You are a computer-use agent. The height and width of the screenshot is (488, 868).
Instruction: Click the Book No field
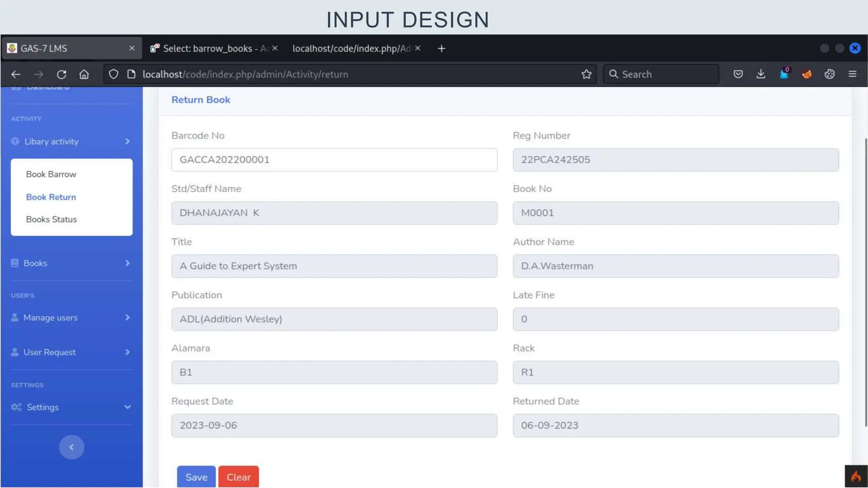pos(676,213)
